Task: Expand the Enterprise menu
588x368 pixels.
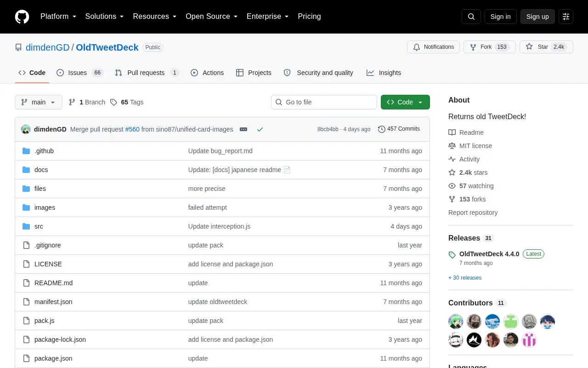Action: point(268,17)
